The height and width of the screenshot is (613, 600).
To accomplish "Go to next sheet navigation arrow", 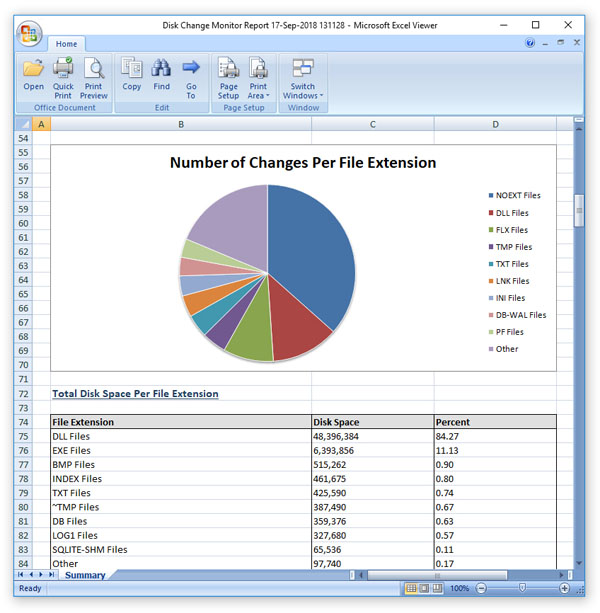I will [x=41, y=575].
